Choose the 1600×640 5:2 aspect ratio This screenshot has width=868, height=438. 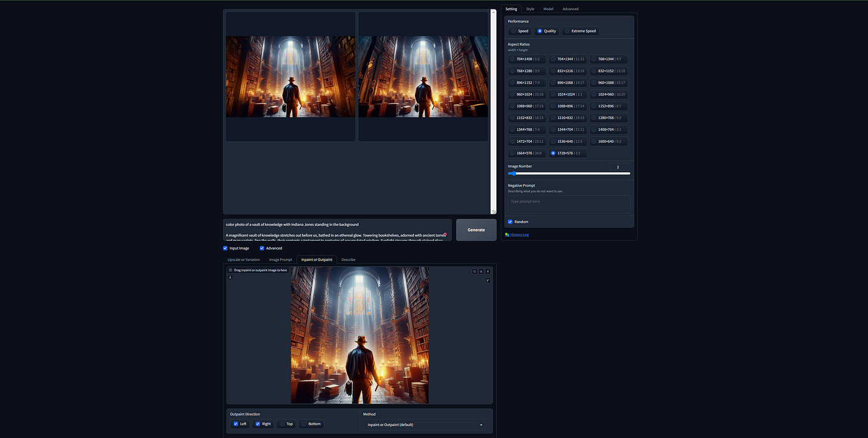pos(609,141)
